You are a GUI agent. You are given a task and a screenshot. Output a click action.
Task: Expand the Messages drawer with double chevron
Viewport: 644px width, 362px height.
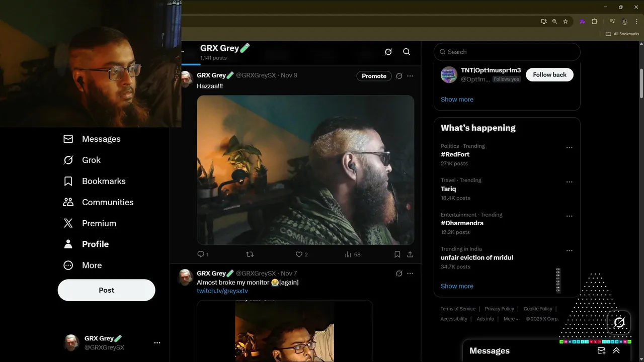click(616, 351)
